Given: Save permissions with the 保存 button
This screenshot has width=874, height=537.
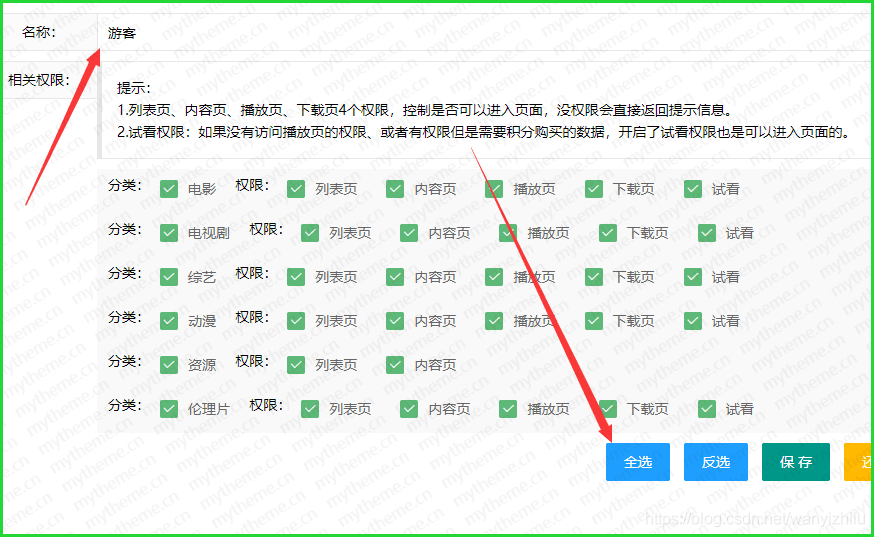Looking at the screenshot, I should (x=795, y=462).
